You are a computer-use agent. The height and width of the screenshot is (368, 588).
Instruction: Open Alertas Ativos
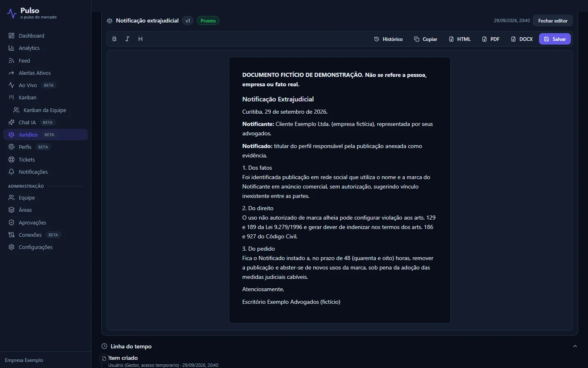45,73
